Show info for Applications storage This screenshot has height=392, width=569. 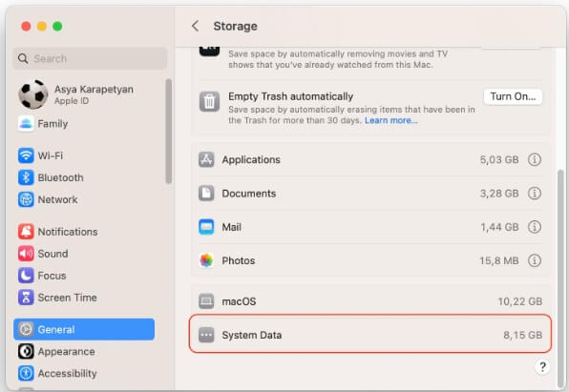(535, 159)
